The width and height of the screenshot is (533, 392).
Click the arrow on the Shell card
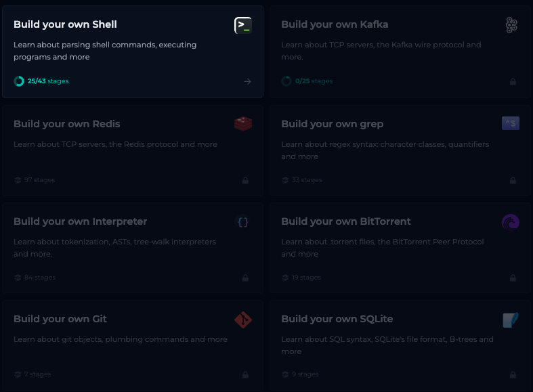(x=248, y=81)
